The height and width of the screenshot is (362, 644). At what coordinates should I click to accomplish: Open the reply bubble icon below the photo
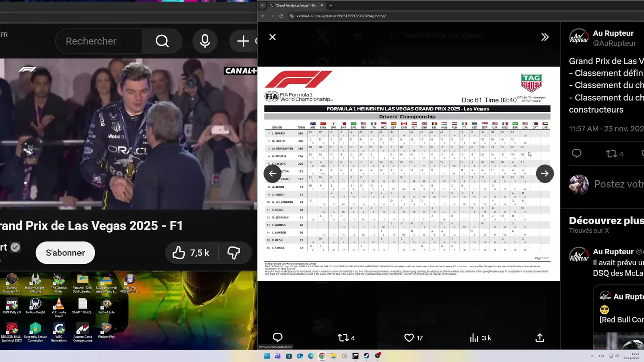coord(277,338)
